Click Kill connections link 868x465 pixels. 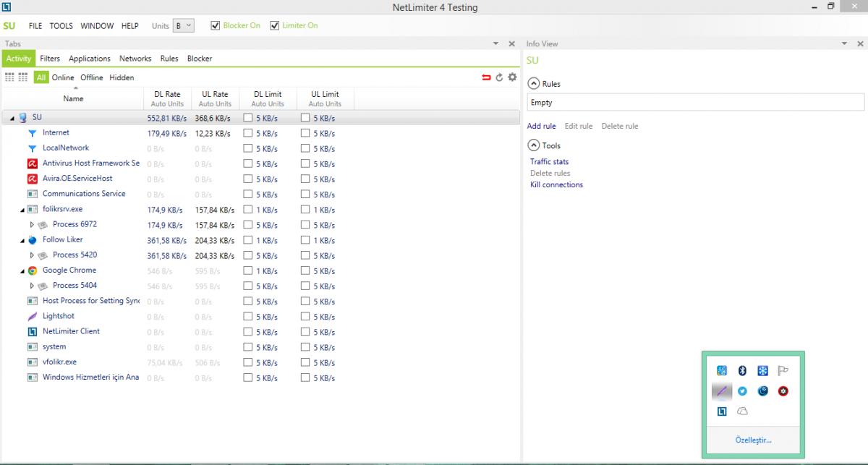point(557,185)
